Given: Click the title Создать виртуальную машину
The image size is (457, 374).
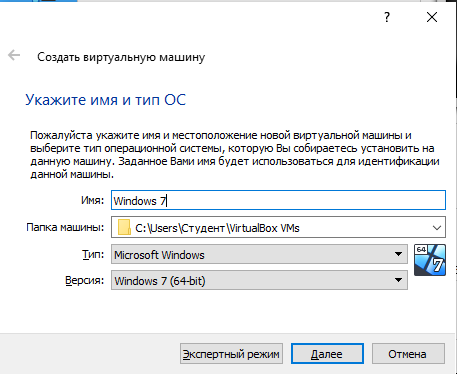Looking at the screenshot, I should 121,57.
